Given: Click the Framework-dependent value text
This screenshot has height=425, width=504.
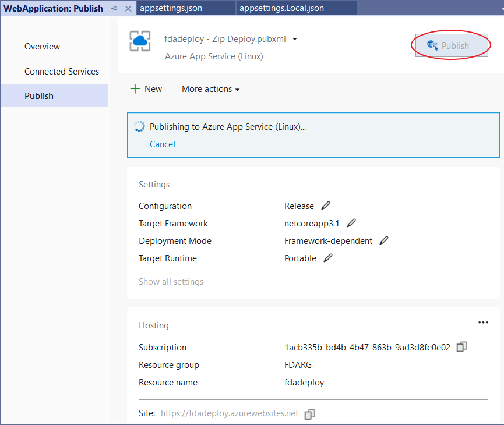Looking at the screenshot, I should pyautogui.click(x=328, y=241).
